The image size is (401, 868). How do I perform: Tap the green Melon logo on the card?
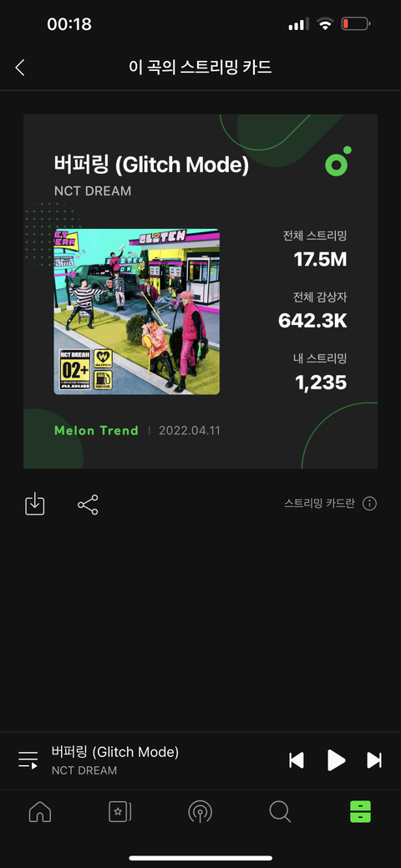pos(338,161)
